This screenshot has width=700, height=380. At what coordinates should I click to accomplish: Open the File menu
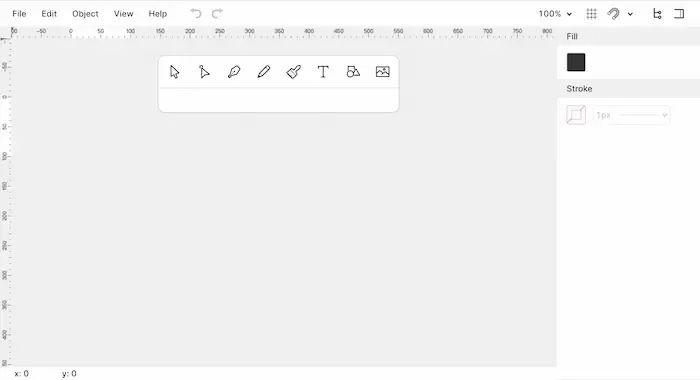(x=19, y=14)
